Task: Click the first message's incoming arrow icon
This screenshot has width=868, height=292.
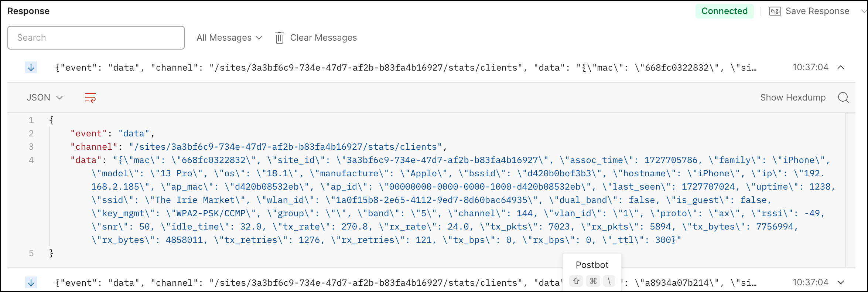Action: point(31,68)
